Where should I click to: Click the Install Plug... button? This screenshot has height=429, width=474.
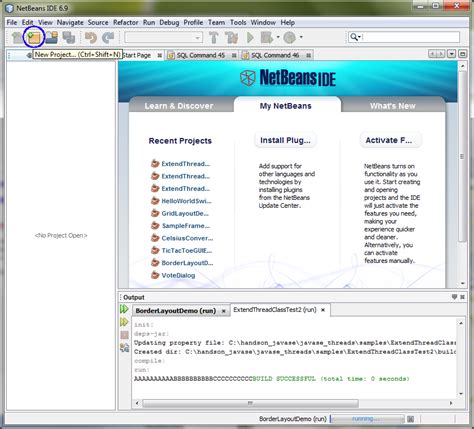(285, 140)
